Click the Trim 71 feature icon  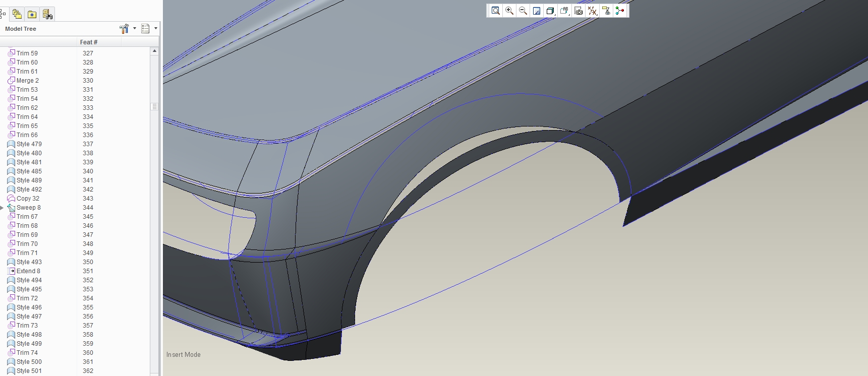11,253
